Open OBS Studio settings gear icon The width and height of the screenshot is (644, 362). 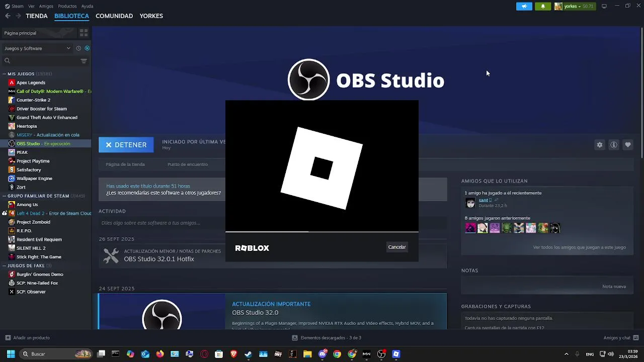click(599, 145)
